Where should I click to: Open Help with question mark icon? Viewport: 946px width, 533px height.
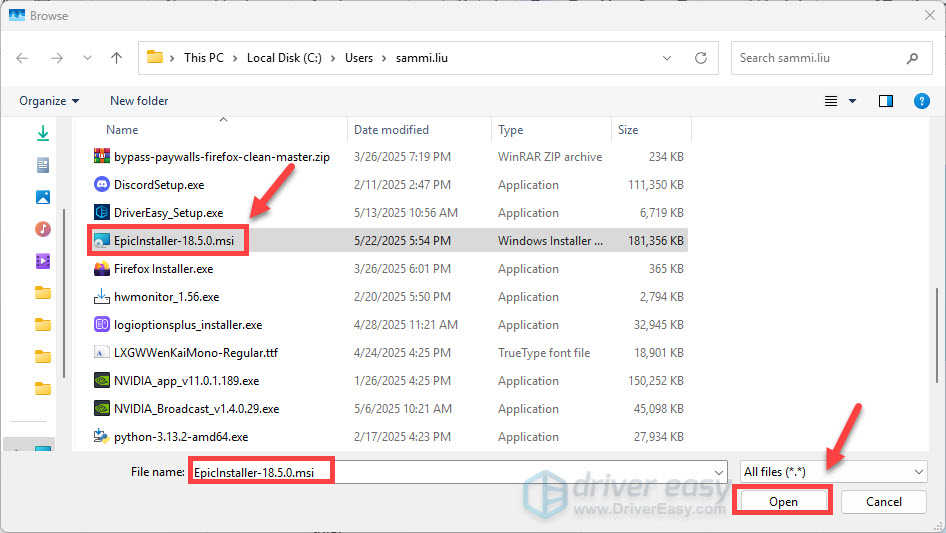pyautogui.click(x=921, y=101)
